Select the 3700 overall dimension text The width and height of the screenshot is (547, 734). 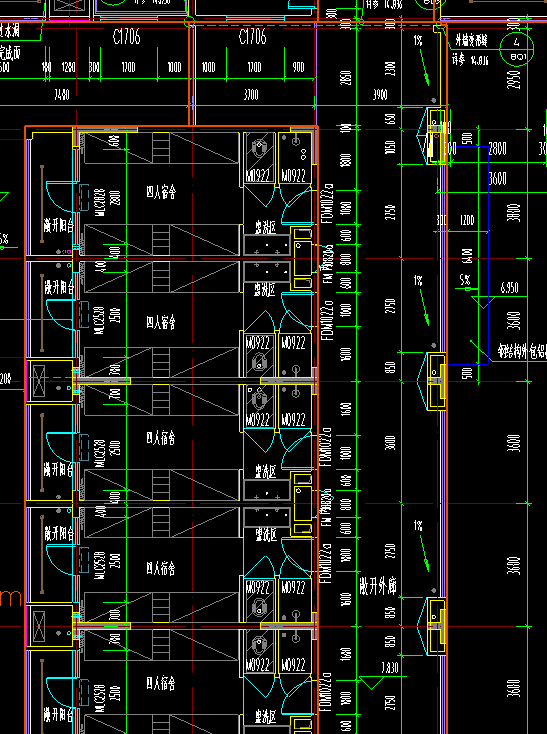pos(251,95)
